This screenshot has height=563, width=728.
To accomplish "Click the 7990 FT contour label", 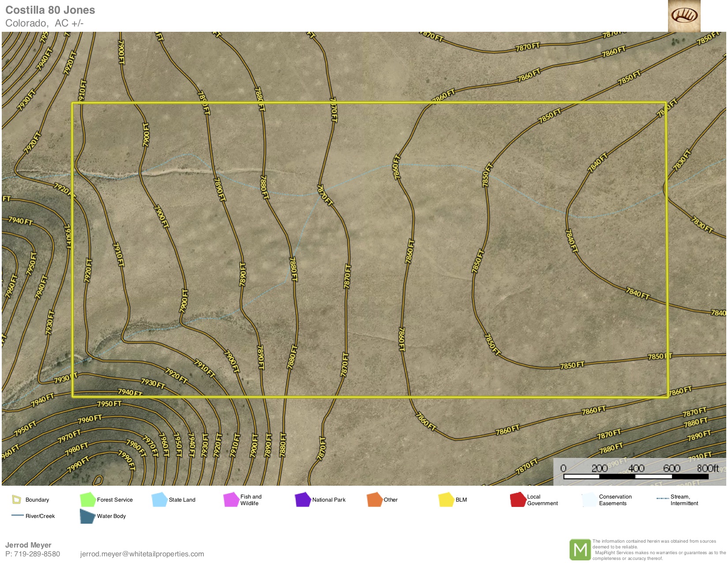I will 79,465.
